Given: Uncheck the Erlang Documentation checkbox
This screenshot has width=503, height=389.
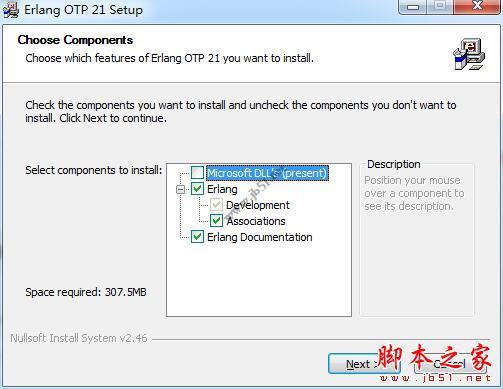Looking at the screenshot, I should 197,237.
